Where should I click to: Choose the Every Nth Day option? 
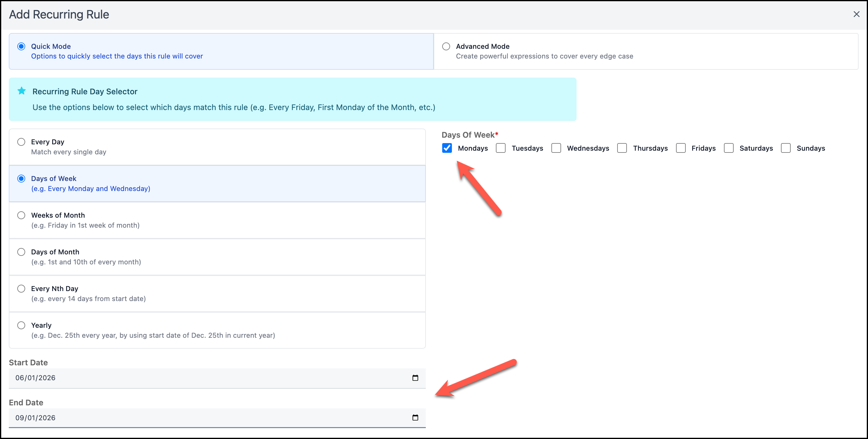21,289
